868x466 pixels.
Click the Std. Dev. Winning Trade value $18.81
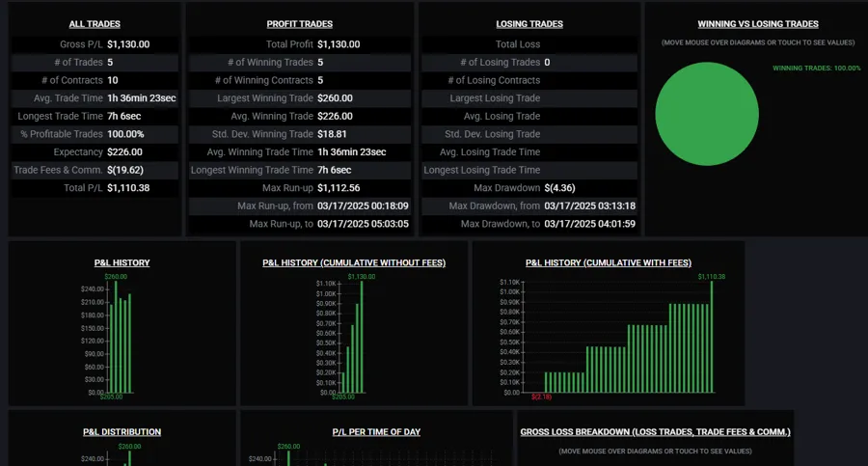(x=332, y=134)
